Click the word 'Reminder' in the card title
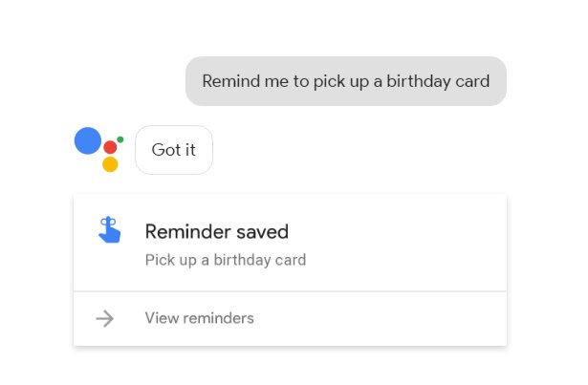The image size is (588, 385). coord(185,231)
